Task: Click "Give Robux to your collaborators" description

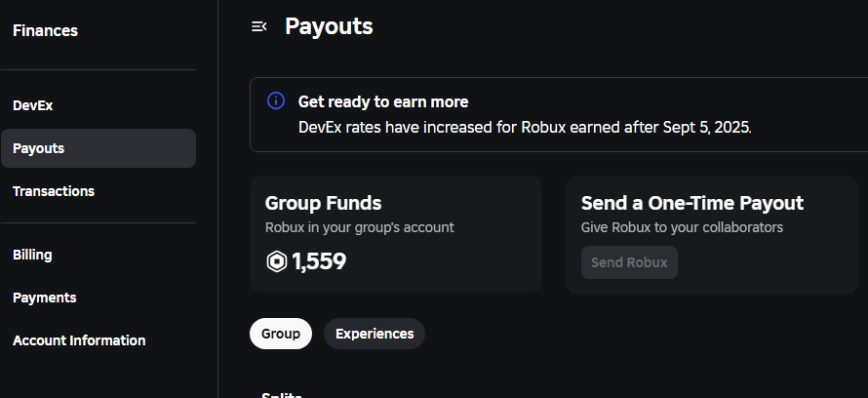Action: pos(683,227)
